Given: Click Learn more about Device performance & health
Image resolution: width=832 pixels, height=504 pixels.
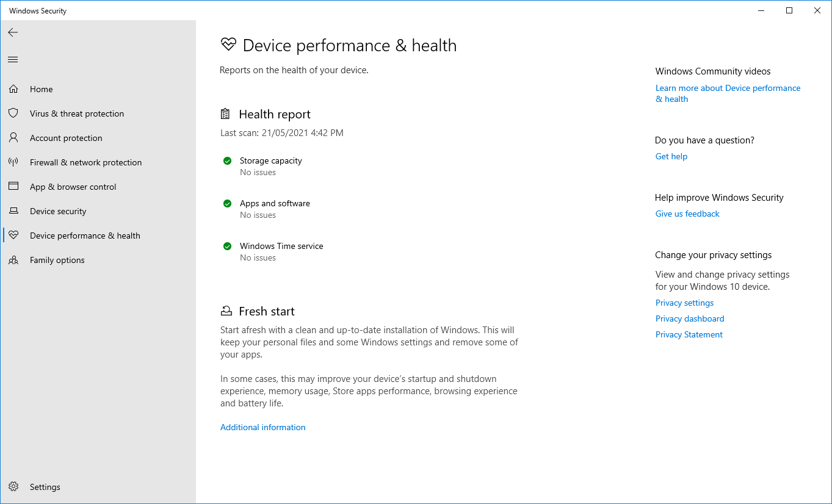Looking at the screenshot, I should click(728, 88).
